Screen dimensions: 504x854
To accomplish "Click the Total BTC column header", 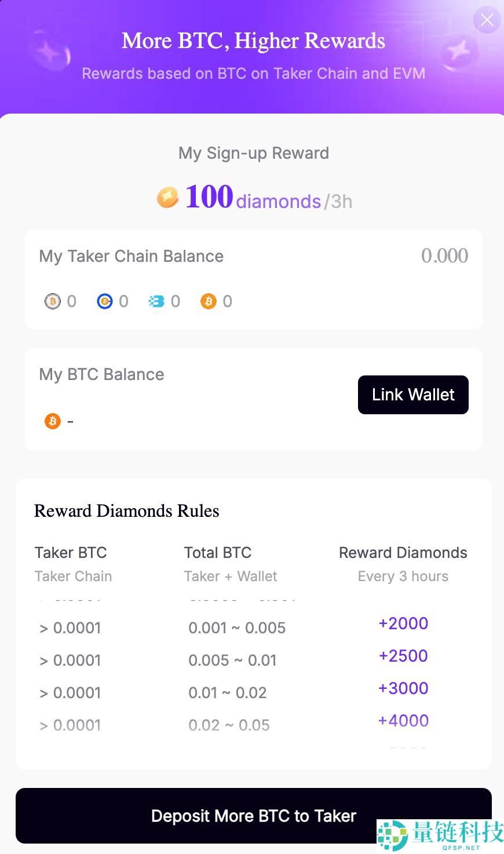I will tap(218, 553).
